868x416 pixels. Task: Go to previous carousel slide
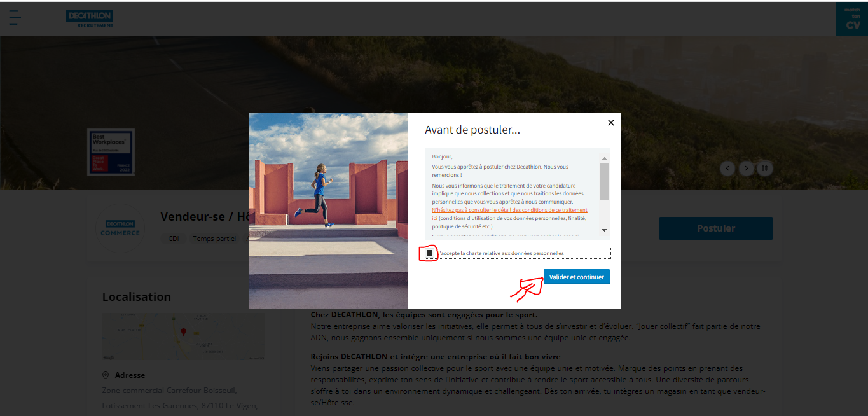click(x=727, y=169)
